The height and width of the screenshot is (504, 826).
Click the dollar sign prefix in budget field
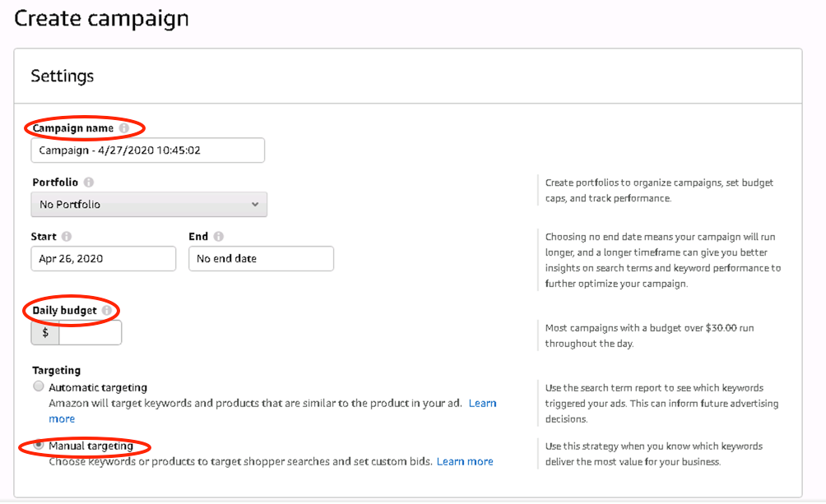click(x=45, y=333)
